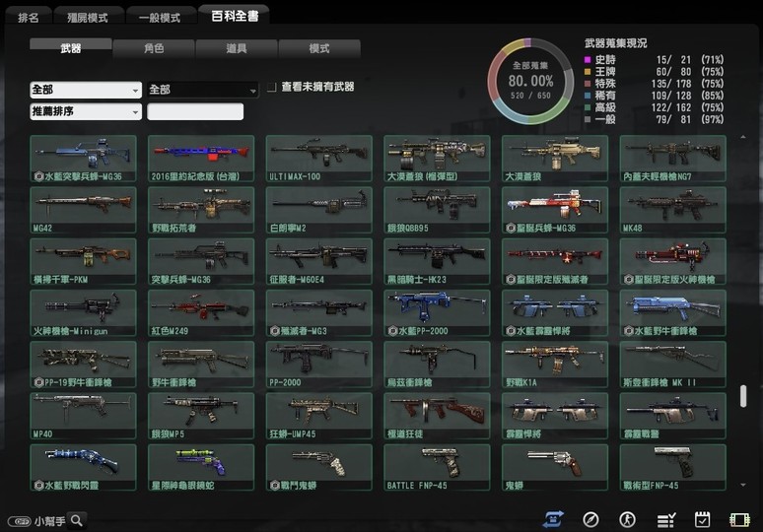Select the BATTLE FNP-45 weapon card
Image resolution: width=763 pixels, height=532 pixels.
pos(437,468)
